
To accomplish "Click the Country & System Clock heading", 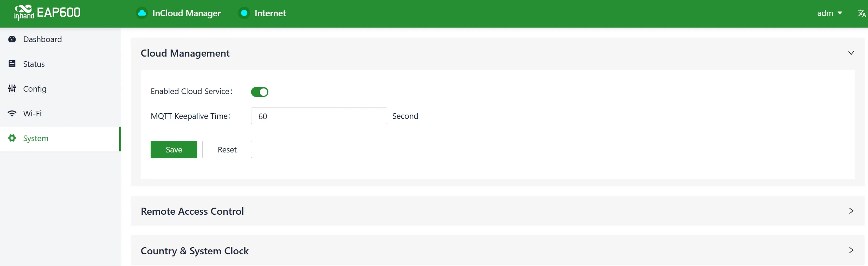I will (x=194, y=251).
